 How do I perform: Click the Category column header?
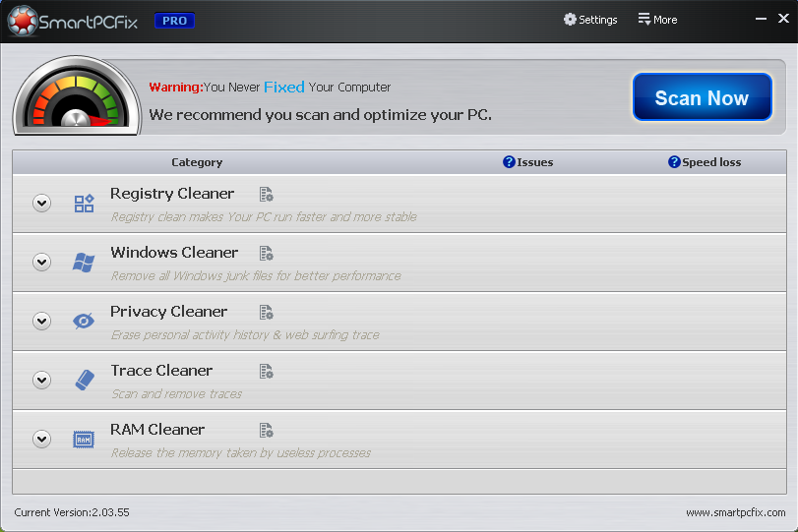point(197,162)
